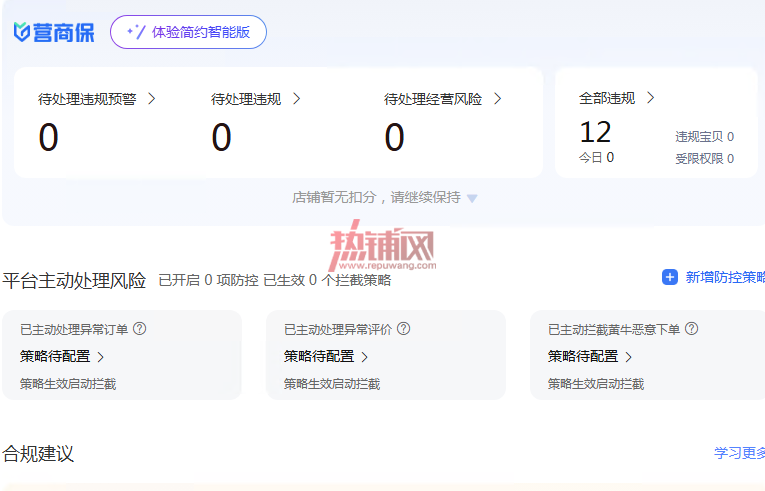Open 待处理违规 via its chevron arrow

point(297,99)
